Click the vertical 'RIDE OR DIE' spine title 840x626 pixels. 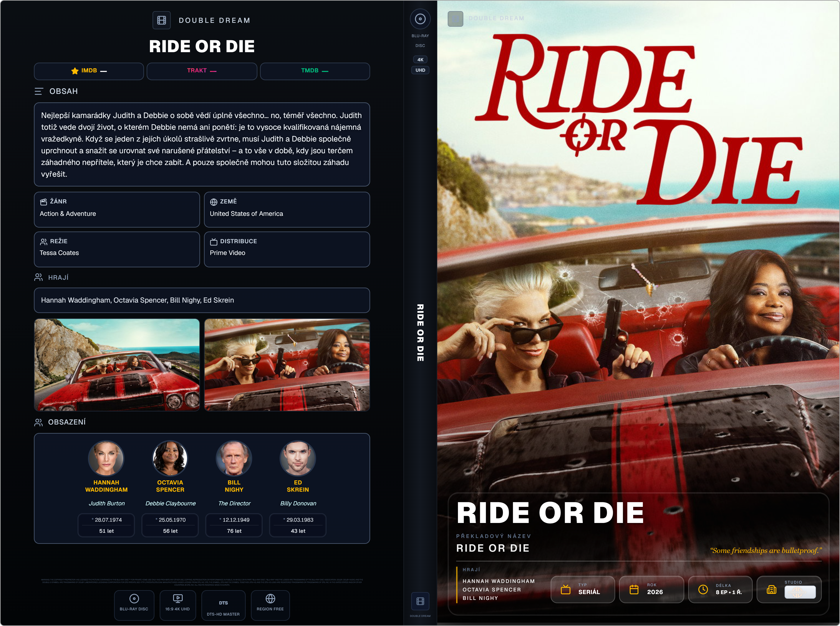[x=420, y=332]
